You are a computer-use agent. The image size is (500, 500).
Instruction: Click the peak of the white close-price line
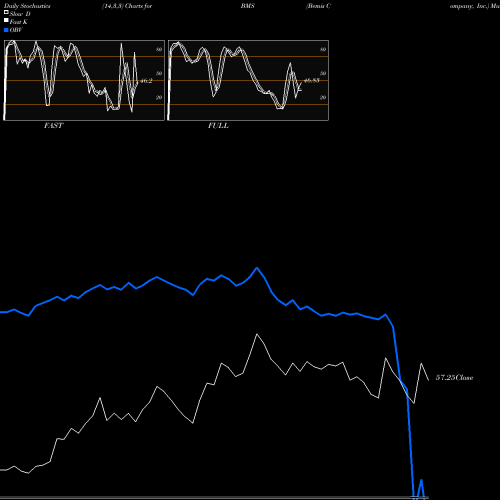(x=257, y=334)
